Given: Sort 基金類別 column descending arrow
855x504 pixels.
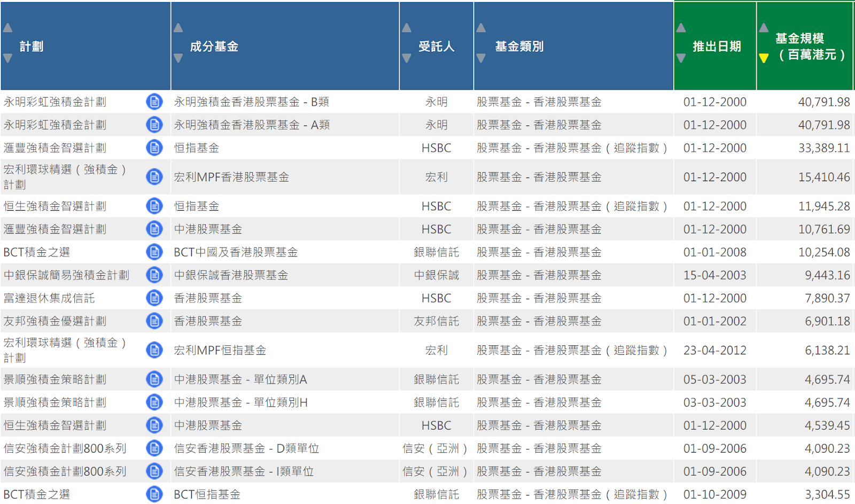Looking at the screenshot, I should (481, 58).
